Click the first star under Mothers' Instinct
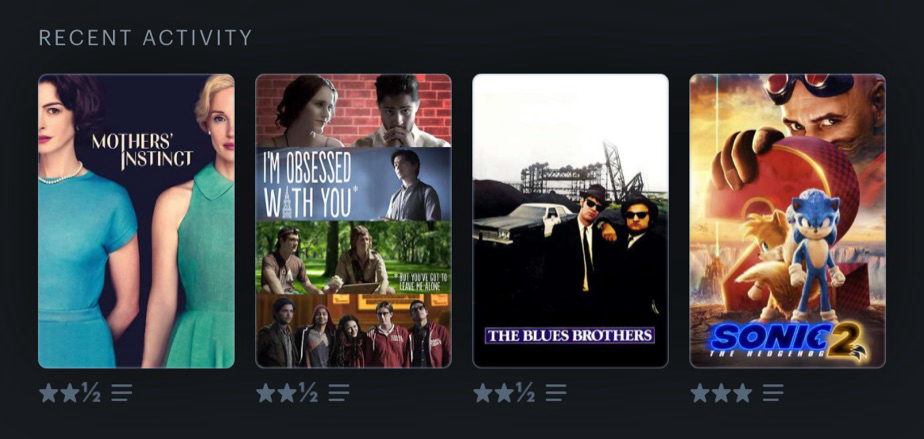 pyautogui.click(x=48, y=392)
